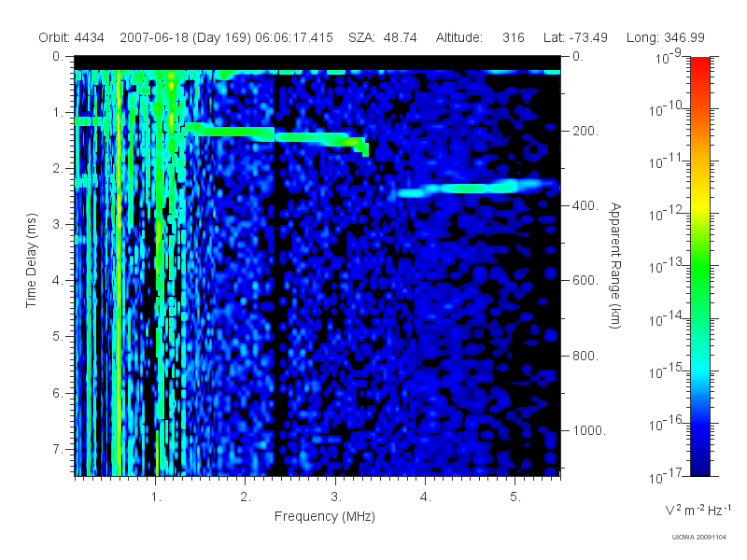This screenshot has height=560, width=747.
Task: Click the Altitude: 316 readout
Action: coord(480,37)
